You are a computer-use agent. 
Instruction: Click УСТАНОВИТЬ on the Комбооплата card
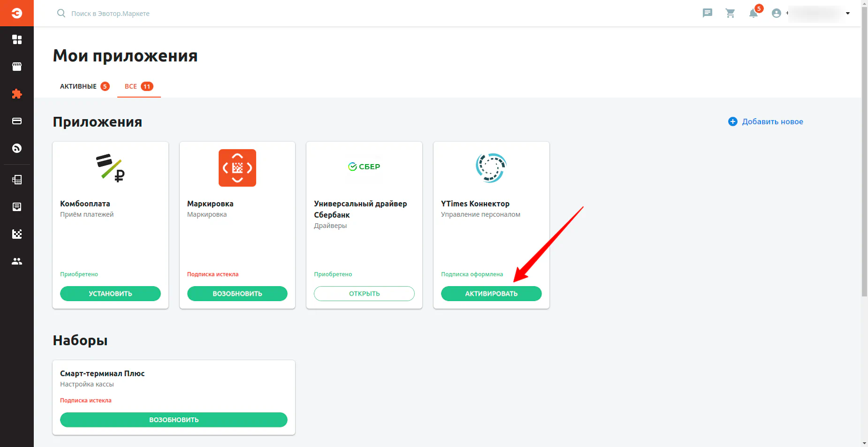110,294
